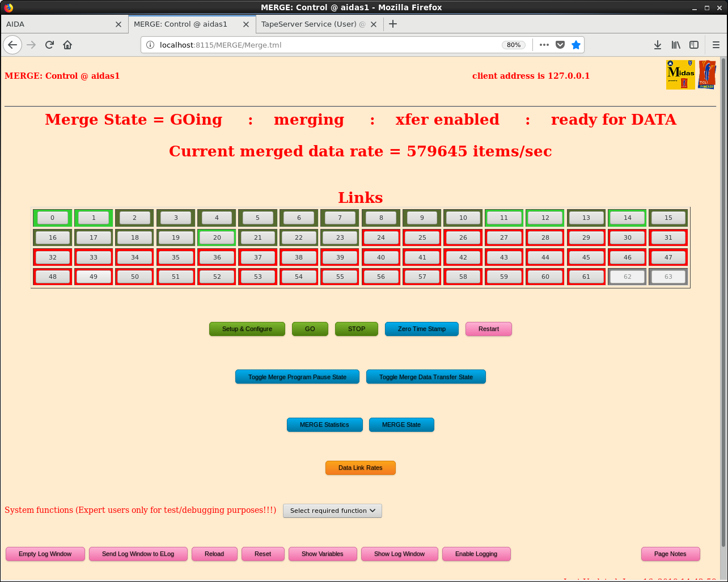Click the browser Back arrow button
This screenshot has height=582, width=728.
coord(12,45)
